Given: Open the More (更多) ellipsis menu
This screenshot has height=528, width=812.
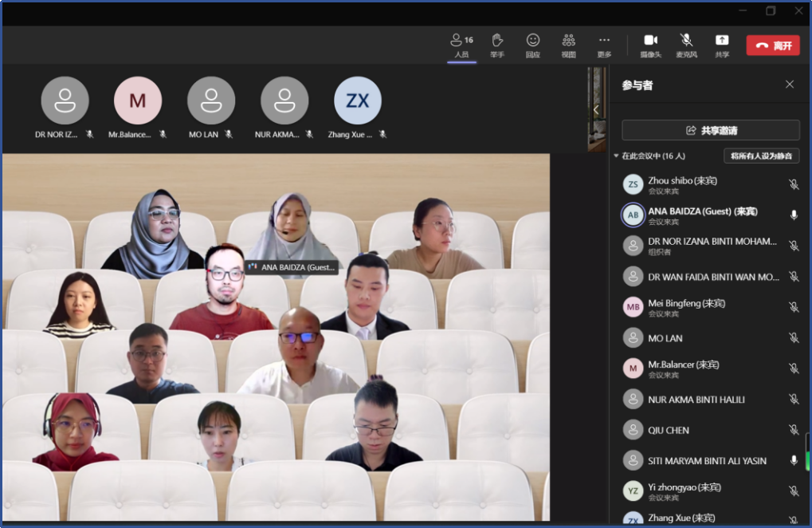Looking at the screenshot, I should click(604, 45).
